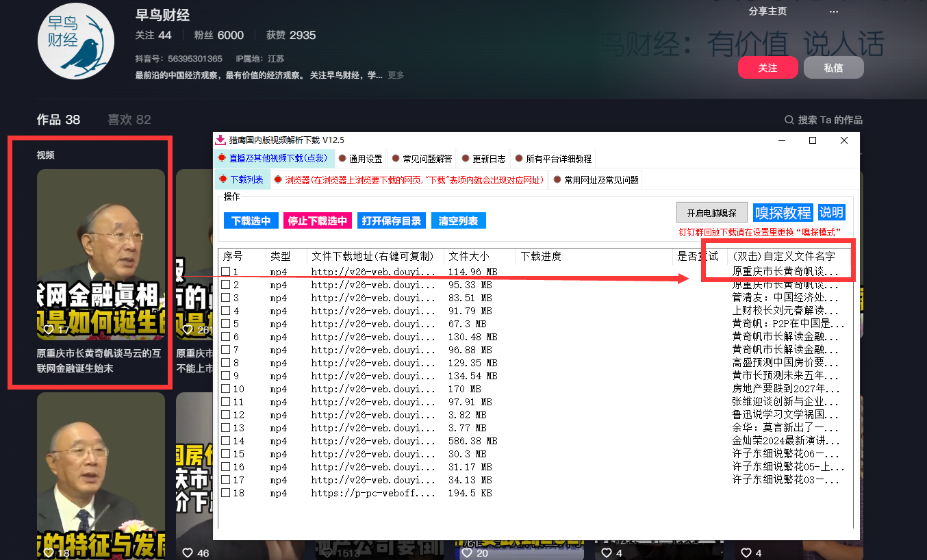The image size is (927, 560).
Task: Select checkbox of row 8 (129.35 MB)
Action: [225, 363]
